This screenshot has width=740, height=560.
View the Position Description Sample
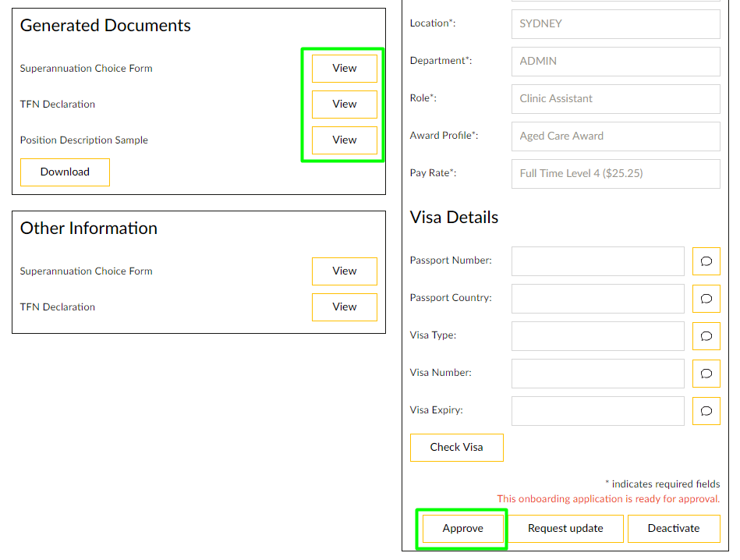tap(345, 140)
